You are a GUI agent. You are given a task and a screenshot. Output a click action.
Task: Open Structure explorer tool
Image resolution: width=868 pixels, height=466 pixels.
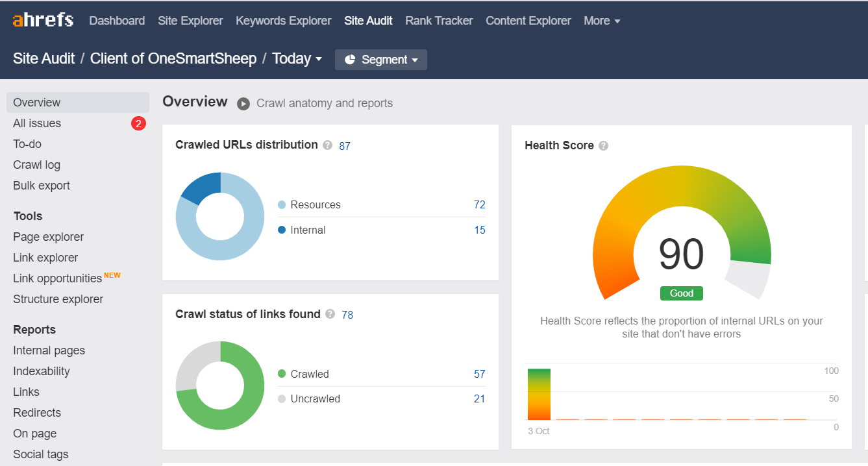tap(58, 299)
